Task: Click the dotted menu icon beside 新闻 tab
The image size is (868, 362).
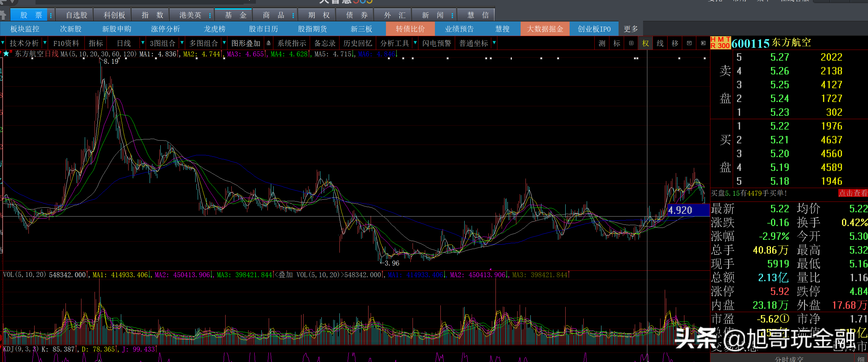Action: point(452,15)
